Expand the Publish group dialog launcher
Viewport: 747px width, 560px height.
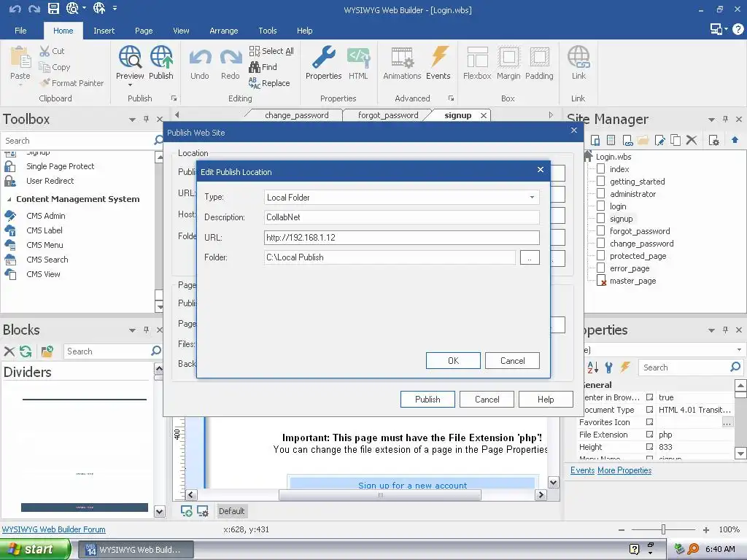click(174, 98)
